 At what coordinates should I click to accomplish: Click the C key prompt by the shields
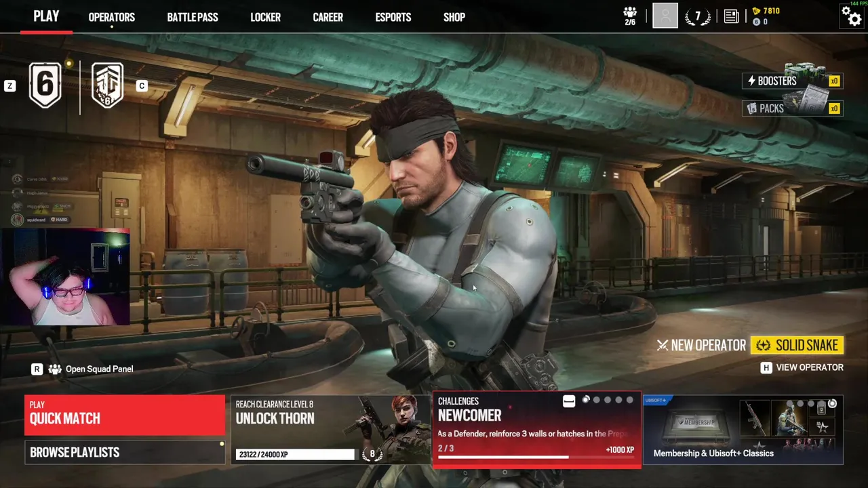tap(142, 85)
